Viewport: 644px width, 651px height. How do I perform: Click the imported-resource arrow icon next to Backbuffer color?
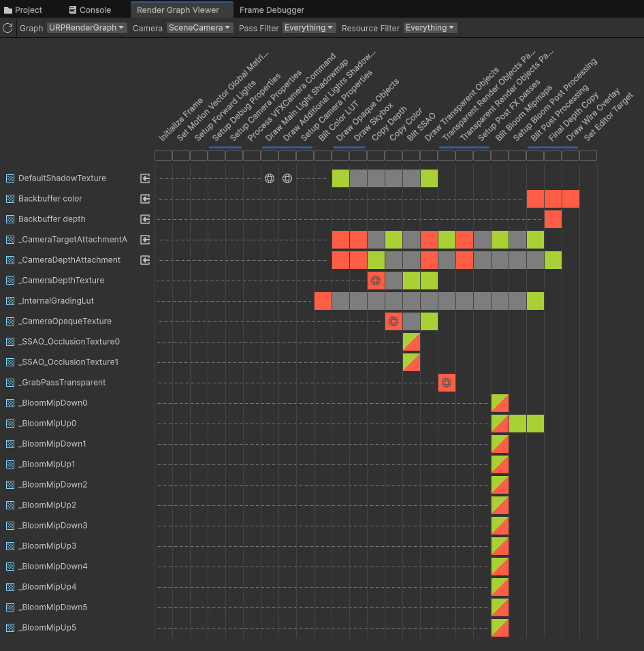tap(144, 199)
